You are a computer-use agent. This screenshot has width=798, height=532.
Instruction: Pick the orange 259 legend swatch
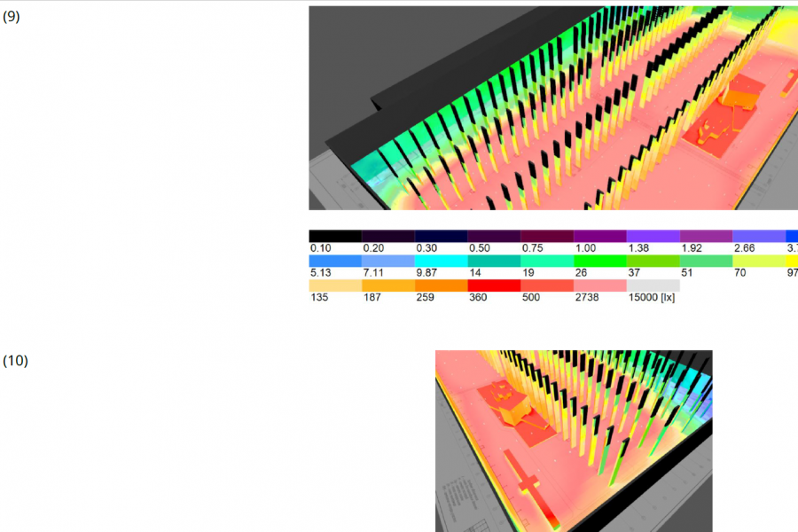coord(442,286)
